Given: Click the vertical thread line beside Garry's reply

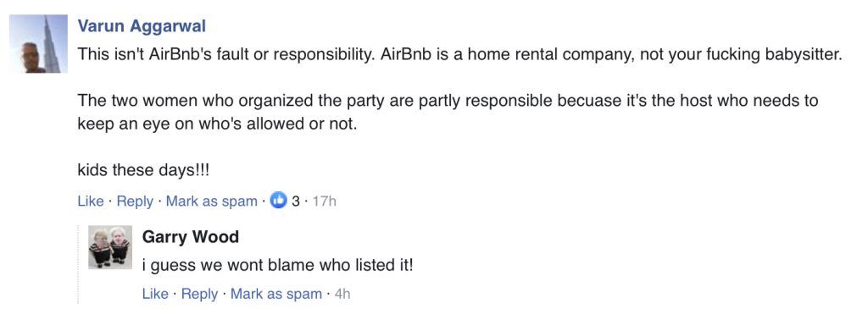Looking at the screenshot, I should [78, 264].
